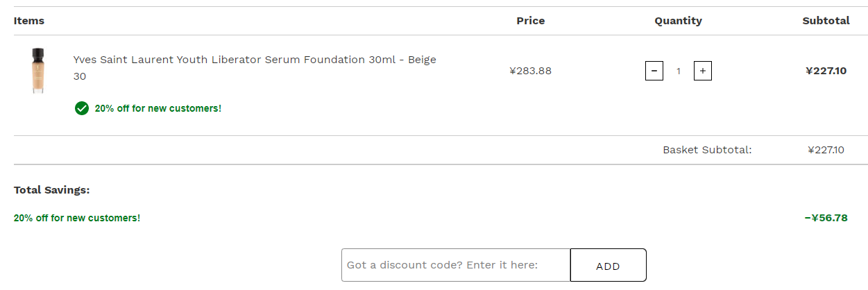Click the ¥283.88 item price
868x290 pixels.
coord(531,71)
